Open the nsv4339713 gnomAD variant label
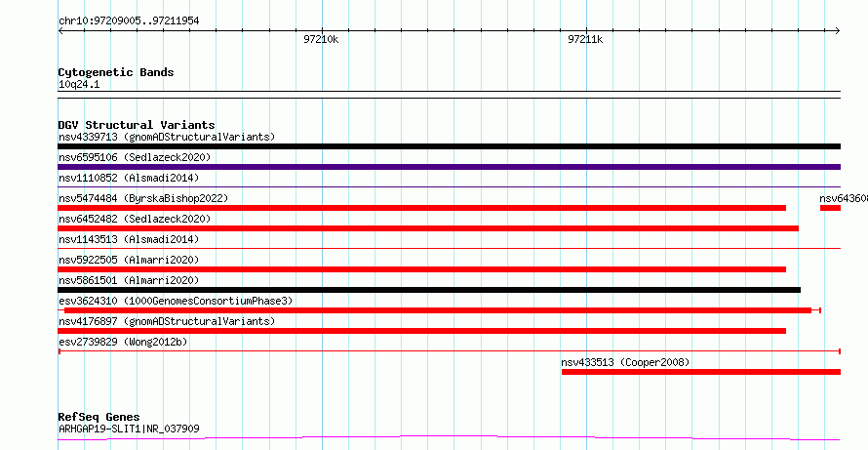868x450 pixels. (x=167, y=137)
